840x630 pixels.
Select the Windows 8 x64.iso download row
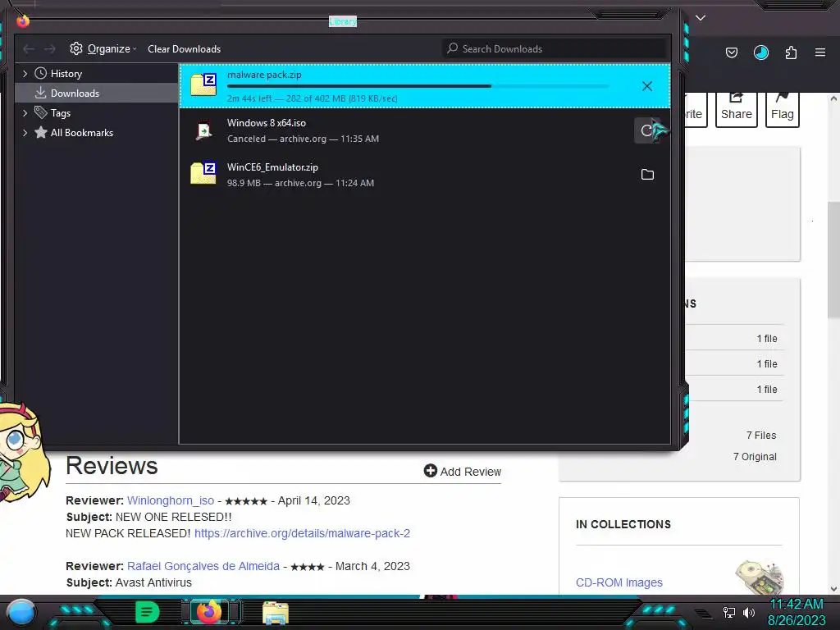(425, 130)
